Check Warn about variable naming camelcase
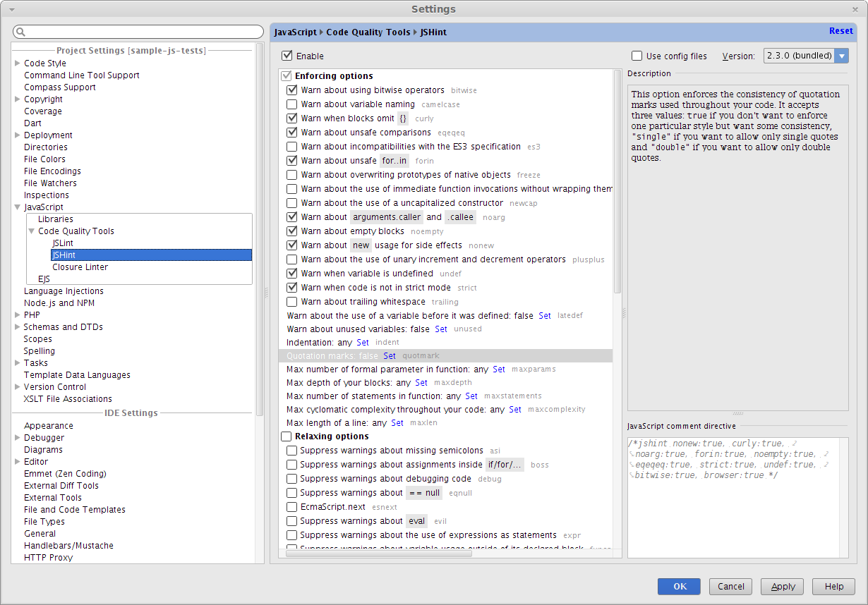The width and height of the screenshot is (868, 605). (291, 104)
